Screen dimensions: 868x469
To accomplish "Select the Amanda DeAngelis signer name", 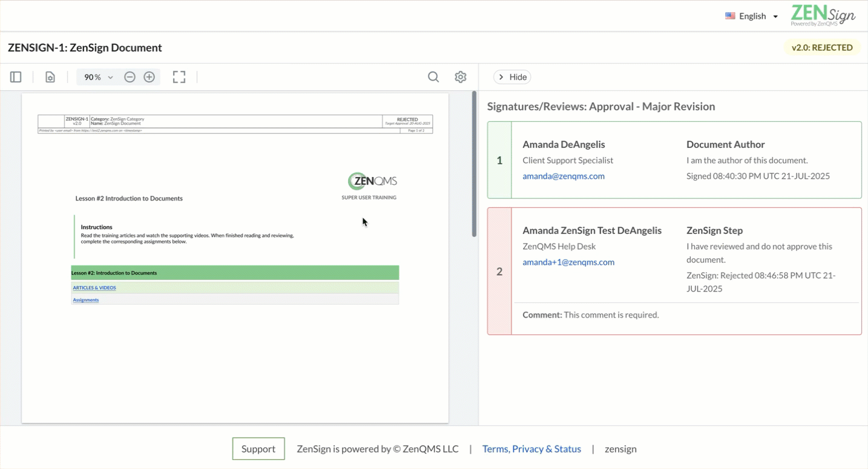I will 564,145.
